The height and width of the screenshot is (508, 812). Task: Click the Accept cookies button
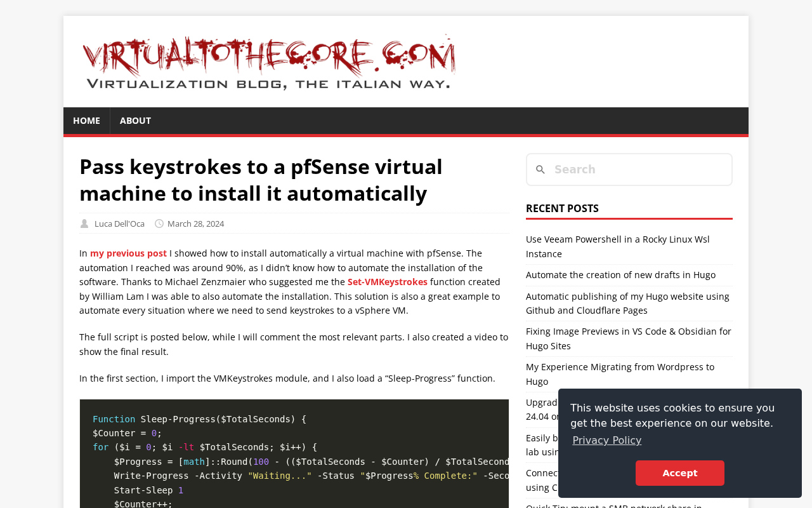pyautogui.click(x=680, y=472)
